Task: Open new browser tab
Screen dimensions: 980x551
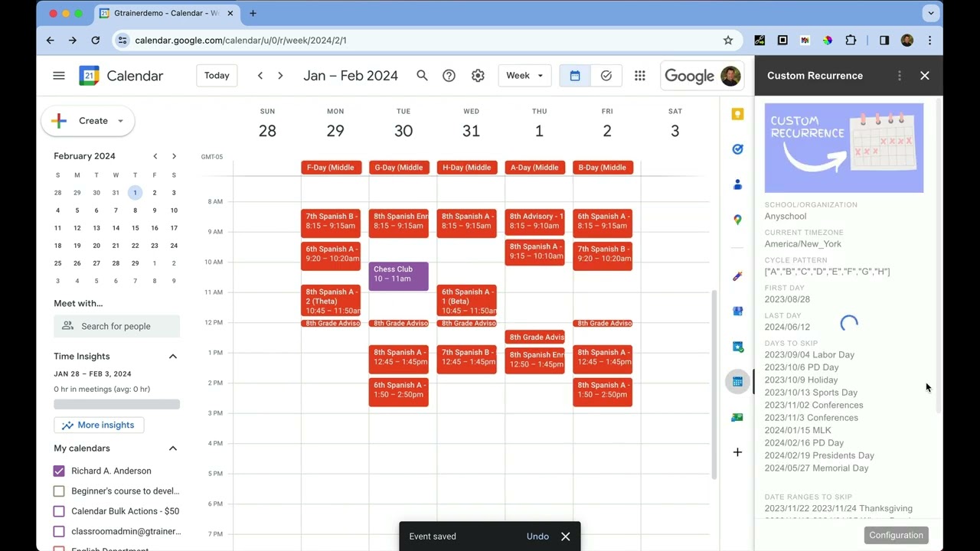Action: pos(253,13)
